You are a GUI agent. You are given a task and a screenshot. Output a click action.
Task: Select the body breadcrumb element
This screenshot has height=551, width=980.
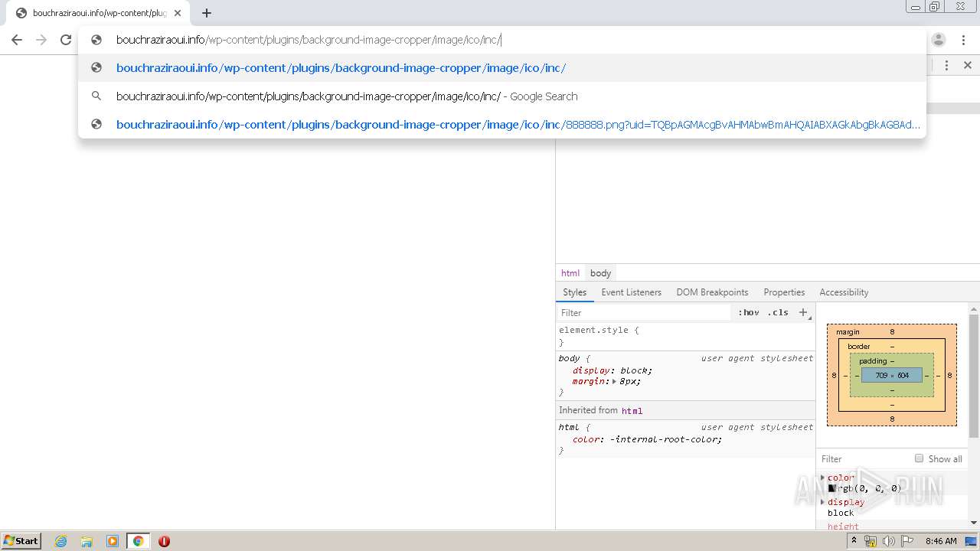pos(600,273)
